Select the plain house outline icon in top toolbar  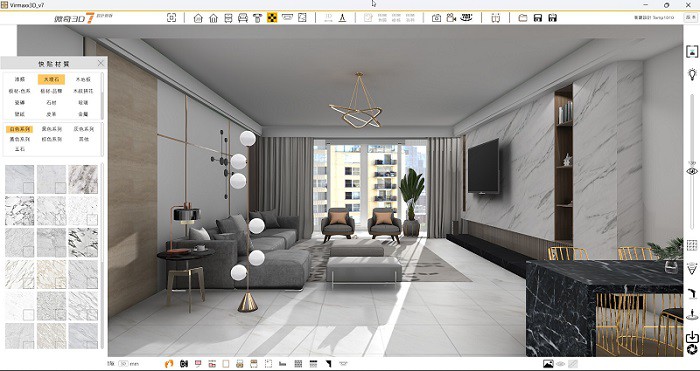213,18
